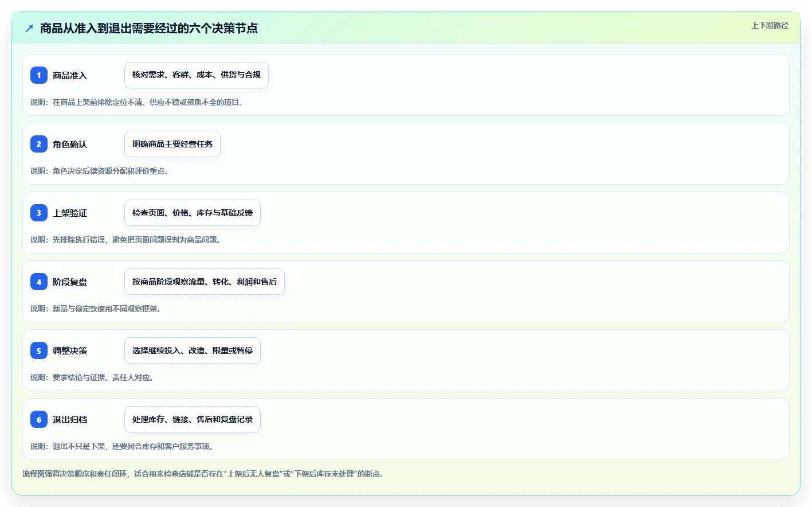Click the step number 3 badge
The height and width of the screenshot is (507, 812).
pyautogui.click(x=39, y=213)
